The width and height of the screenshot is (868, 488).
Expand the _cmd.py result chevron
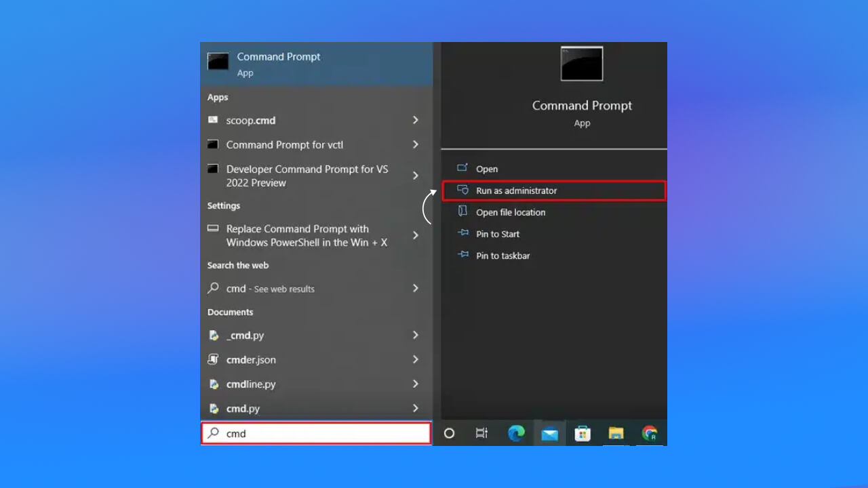pyautogui.click(x=416, y=335)
